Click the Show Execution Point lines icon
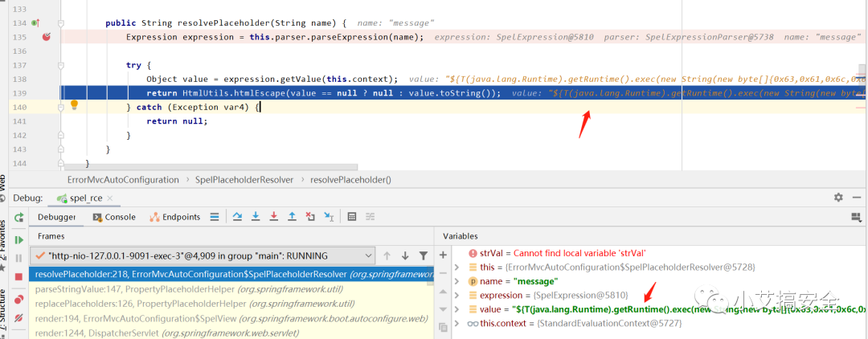Screen dimensions: 868x339 tap(215, 217)
